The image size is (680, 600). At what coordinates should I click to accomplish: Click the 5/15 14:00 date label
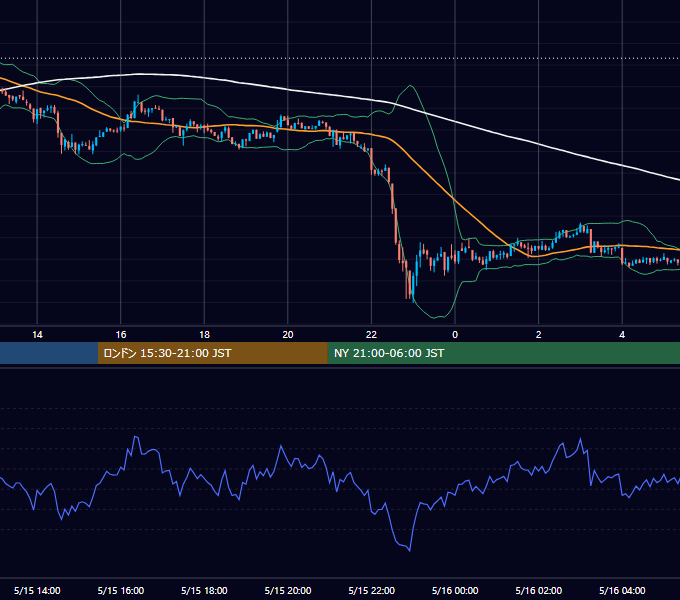pyautogui.click(x=37, y=590)
